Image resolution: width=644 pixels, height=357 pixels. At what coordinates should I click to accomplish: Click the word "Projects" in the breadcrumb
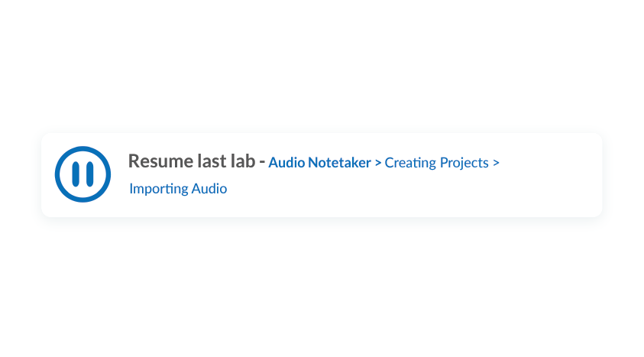tap(464, 164)
